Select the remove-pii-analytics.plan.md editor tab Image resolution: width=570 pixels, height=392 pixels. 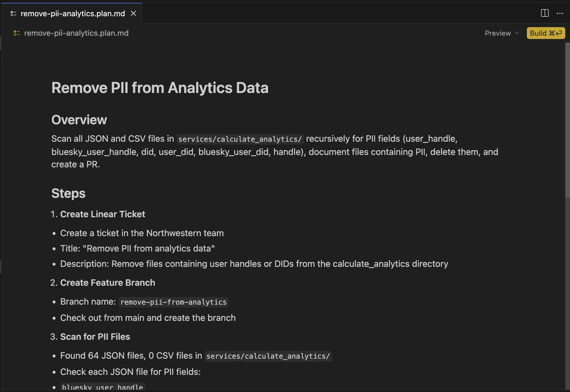coord(73,14)
